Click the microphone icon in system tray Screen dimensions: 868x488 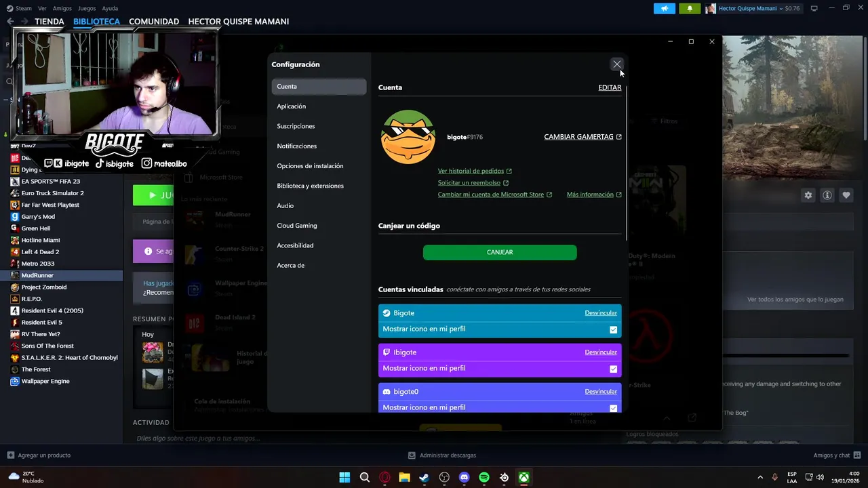tap(774, 477)
